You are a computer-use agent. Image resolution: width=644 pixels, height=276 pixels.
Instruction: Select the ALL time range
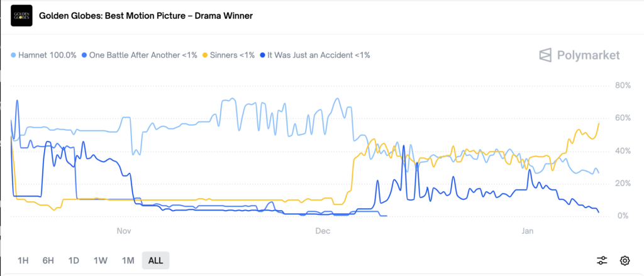[155, 260]
